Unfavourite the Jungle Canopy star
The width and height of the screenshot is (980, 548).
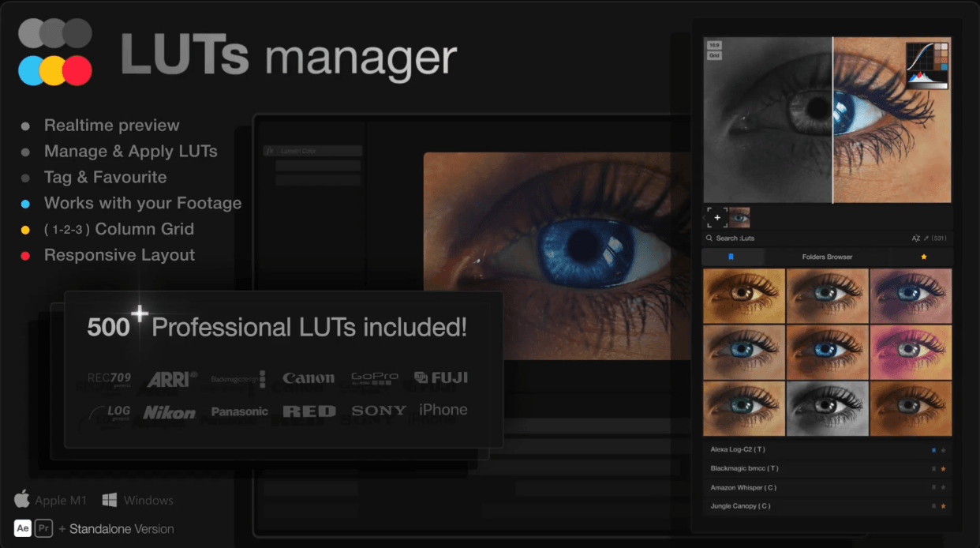[x=943, y=506]
